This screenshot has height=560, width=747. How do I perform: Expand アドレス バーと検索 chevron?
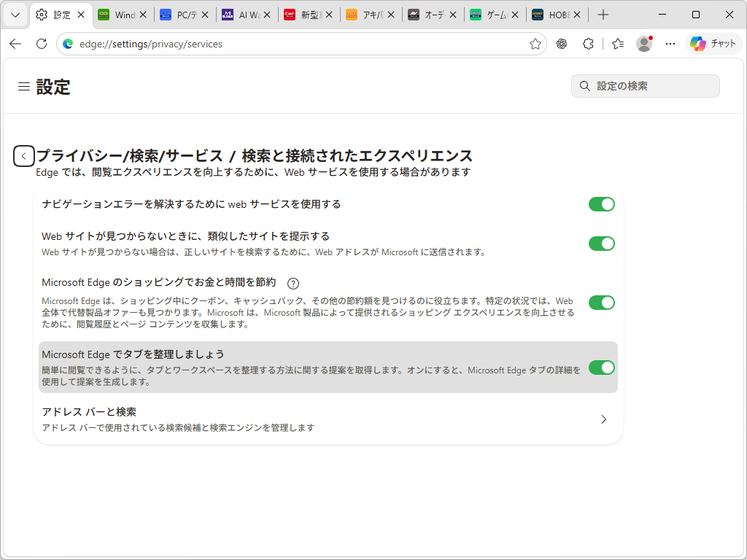pyautogui.click(x=603, y=419)
